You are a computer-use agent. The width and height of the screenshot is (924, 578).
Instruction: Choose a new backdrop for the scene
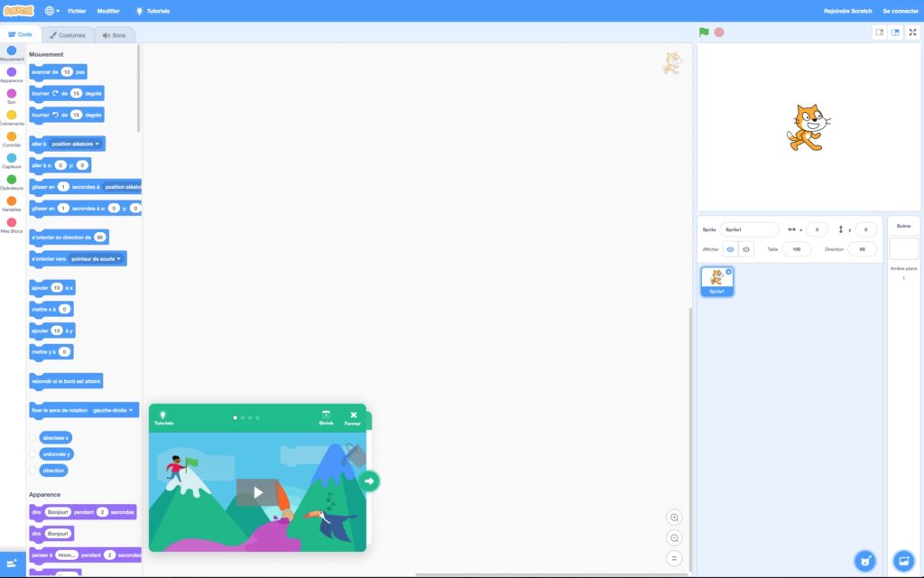pyautogui.click(x=903, y=560)
